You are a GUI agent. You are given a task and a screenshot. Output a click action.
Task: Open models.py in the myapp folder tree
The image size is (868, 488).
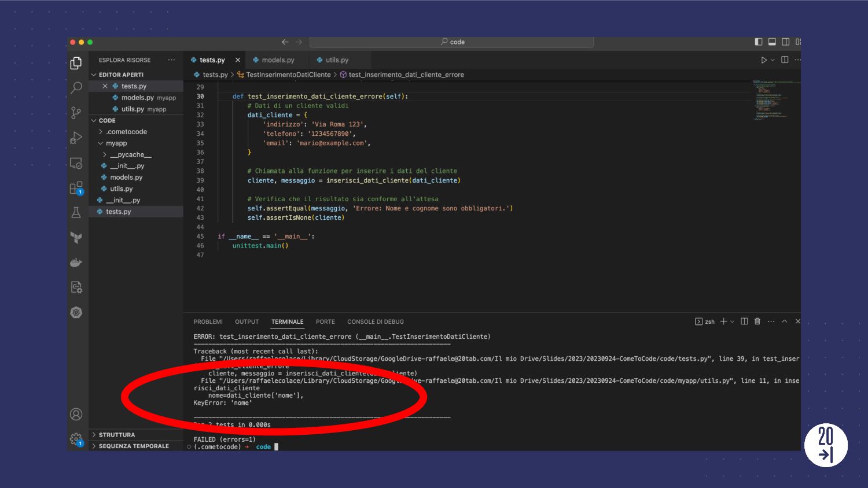(x=126, y=178)
